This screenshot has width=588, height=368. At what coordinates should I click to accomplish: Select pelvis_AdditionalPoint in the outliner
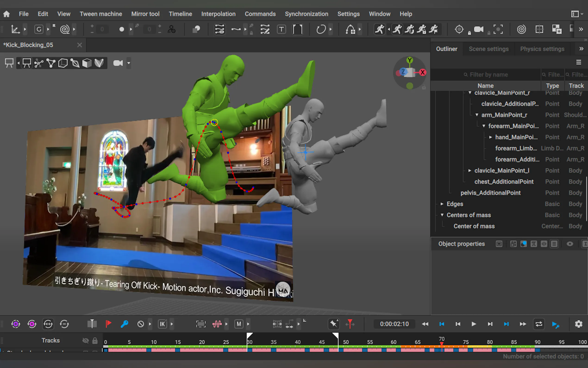pos(490,193)
